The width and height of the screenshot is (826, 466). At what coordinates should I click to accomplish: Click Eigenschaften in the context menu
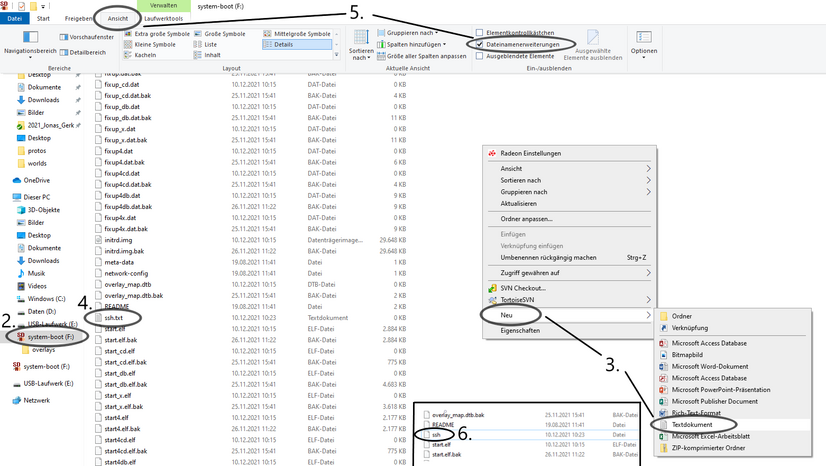[x=520, y=329]
